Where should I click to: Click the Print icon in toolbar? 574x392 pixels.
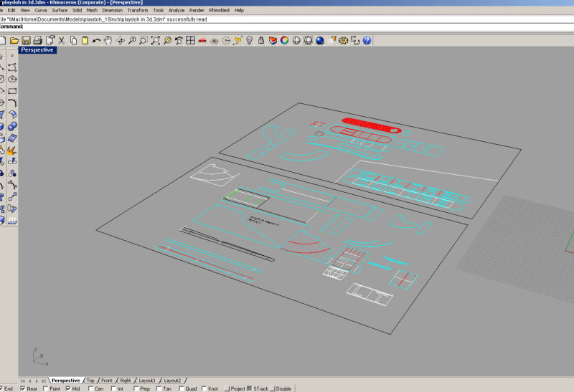click(x=38, y=41)
